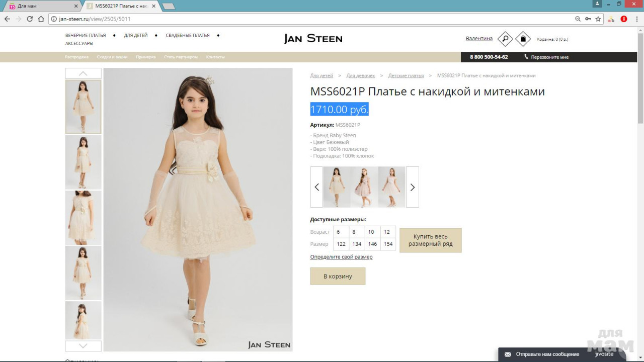Click the Chrome zoom magnifier icon
Screen dimensions: 644x362
tap(578, 19)
